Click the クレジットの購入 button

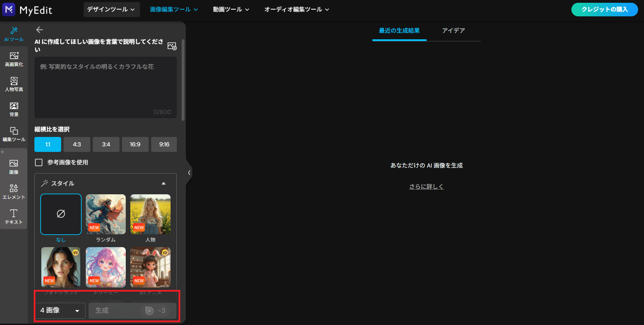[604, 9]
